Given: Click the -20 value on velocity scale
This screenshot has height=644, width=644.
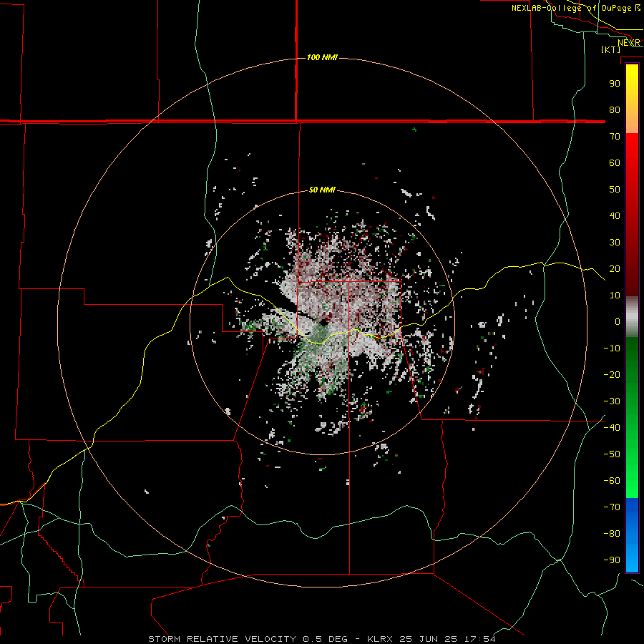Looking at the screenshot, I should point(612,374).
